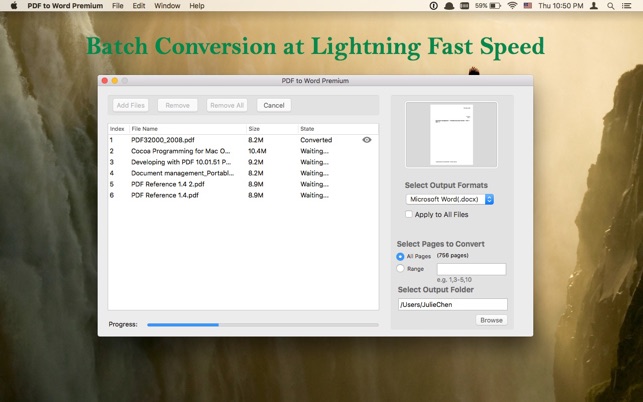Open Notification Center list icon
Viewport: 643px width, 402px height.
coord(626,6)
